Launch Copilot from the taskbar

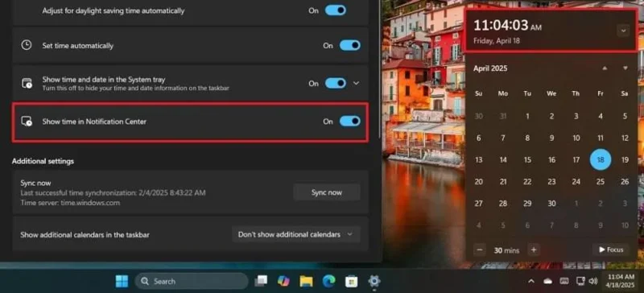click(283, 281)
